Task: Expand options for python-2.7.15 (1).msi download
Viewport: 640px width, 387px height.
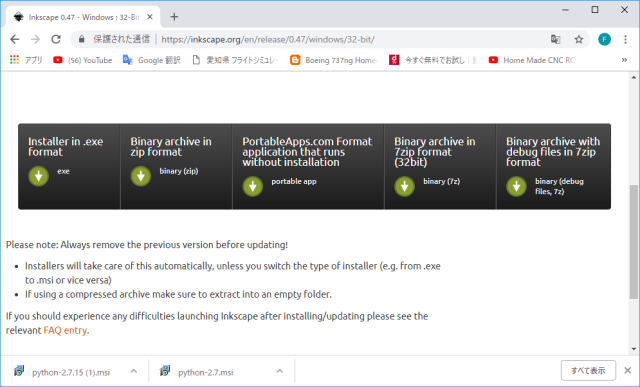Action: (x=133, y=371)
